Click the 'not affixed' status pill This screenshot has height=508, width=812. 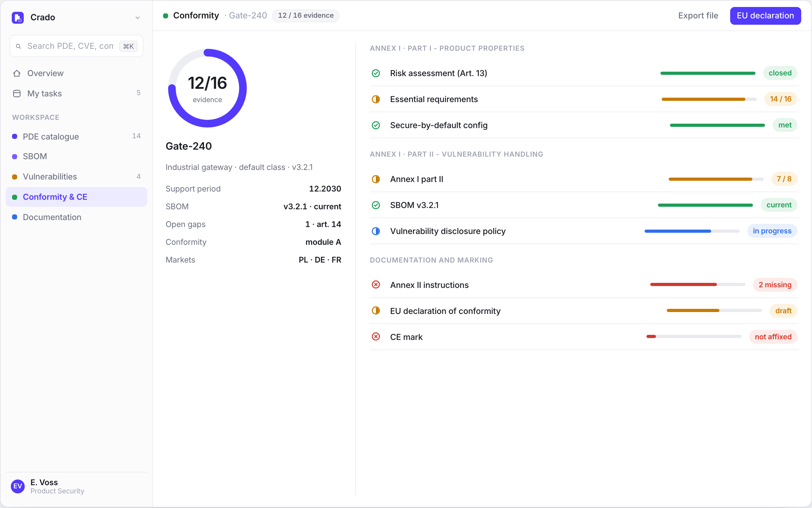click(773, 337)
